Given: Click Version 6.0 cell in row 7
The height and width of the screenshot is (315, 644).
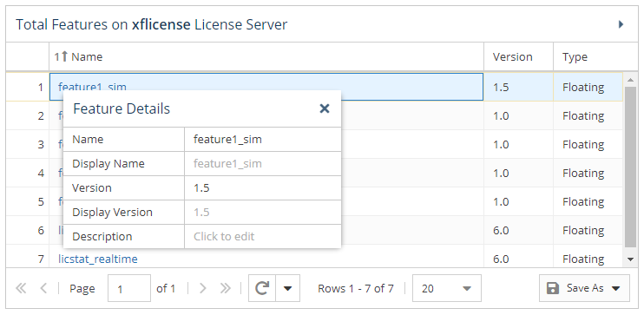Looking at the screenshot, I should [x=518, y=257].
